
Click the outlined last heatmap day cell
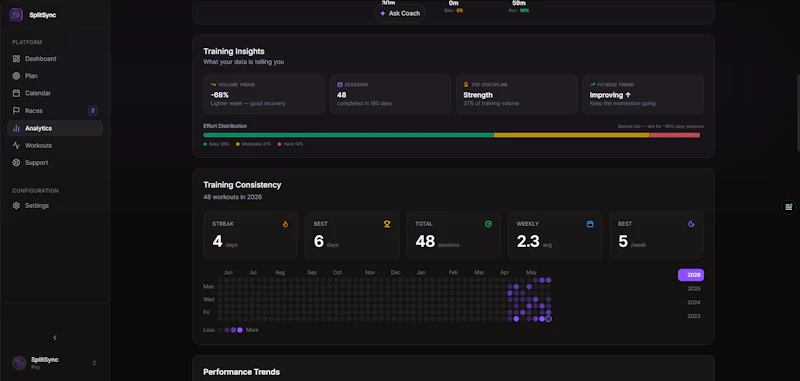pos(548,319)
